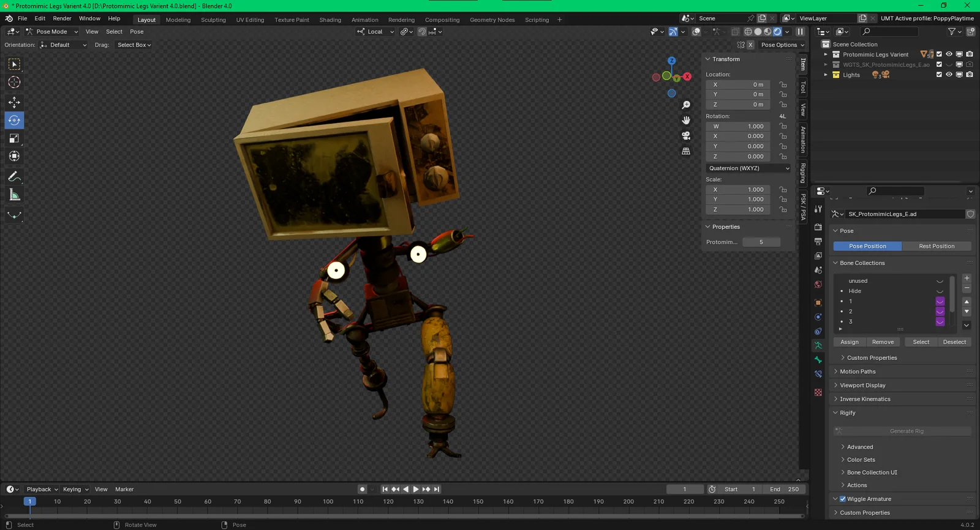This screenshot has width=980, height=530.
Task: Click the Generate Rig button
Action: (903, 431)
